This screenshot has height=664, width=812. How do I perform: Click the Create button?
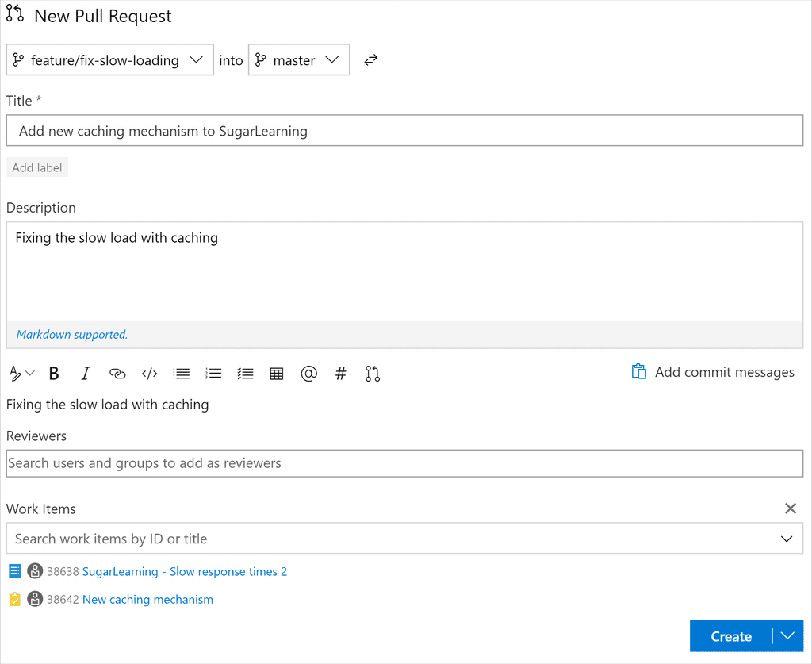[x=730, y=635]
